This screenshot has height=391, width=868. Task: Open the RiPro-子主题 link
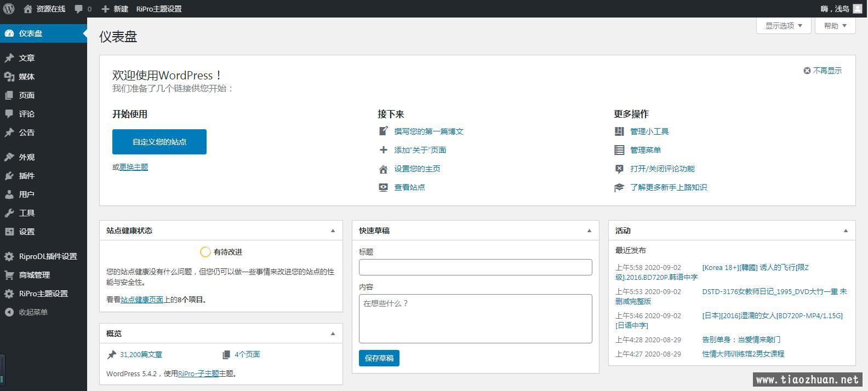coord(198,373)
